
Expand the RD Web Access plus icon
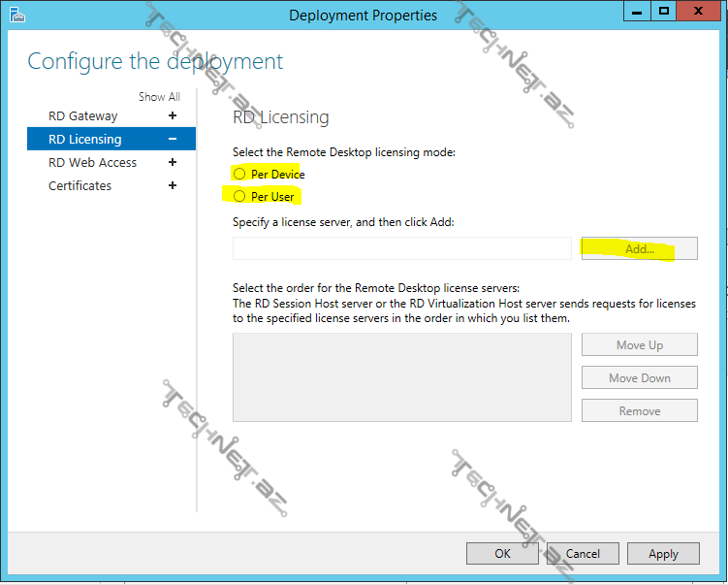[173, 162]
